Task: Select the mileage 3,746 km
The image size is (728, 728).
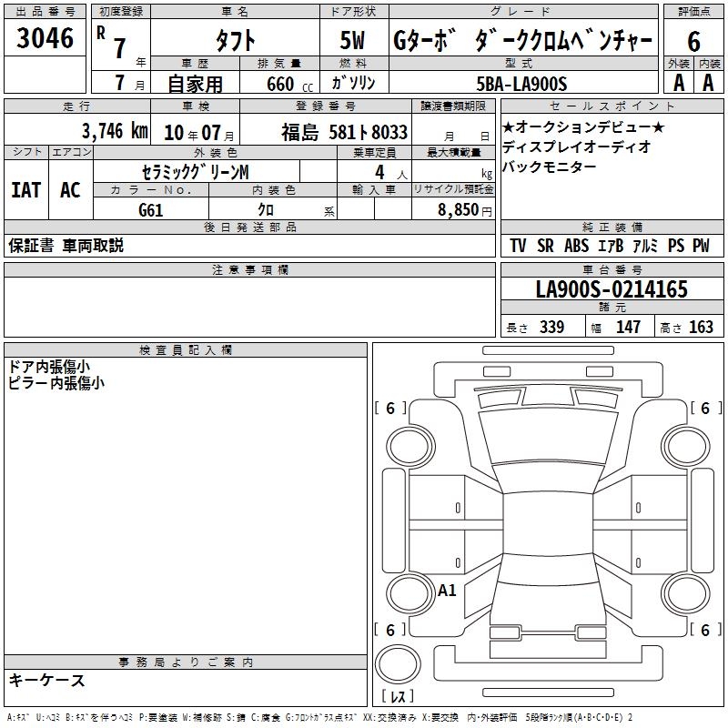Action: (116, 131)
